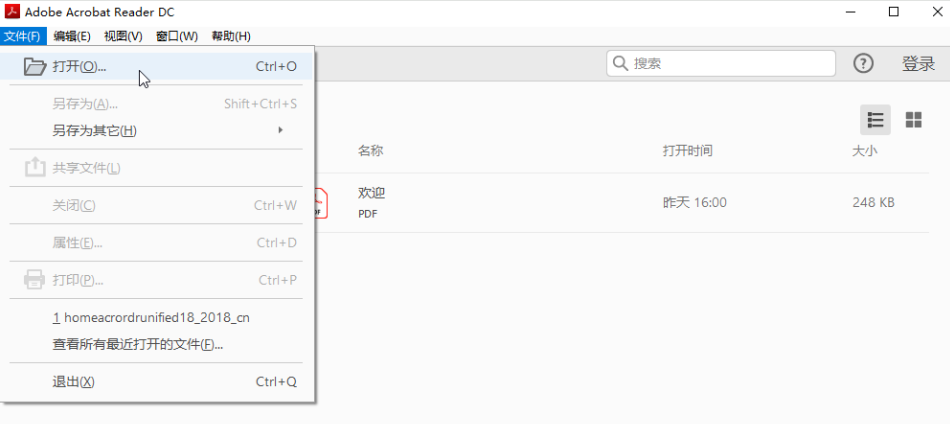Select 属性(E)... menu entry
The height and width of the screenshot is (424, 950).
(x=157, y=243)
